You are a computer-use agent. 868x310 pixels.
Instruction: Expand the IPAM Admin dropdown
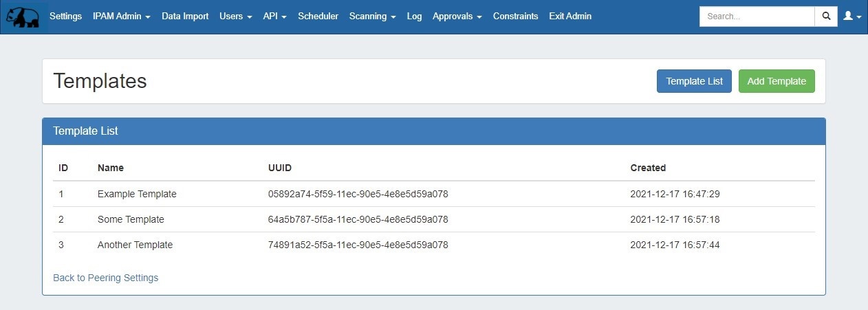click(121, 16)
